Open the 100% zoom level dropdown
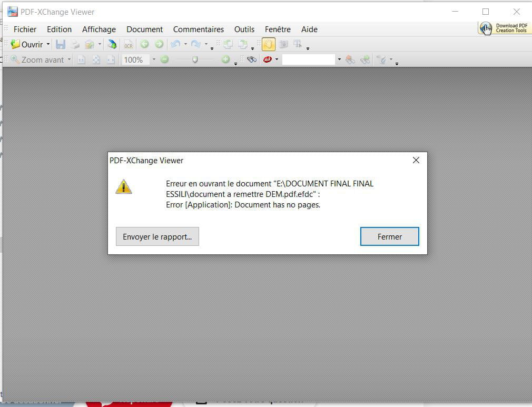532x407 pixels. 154,59
